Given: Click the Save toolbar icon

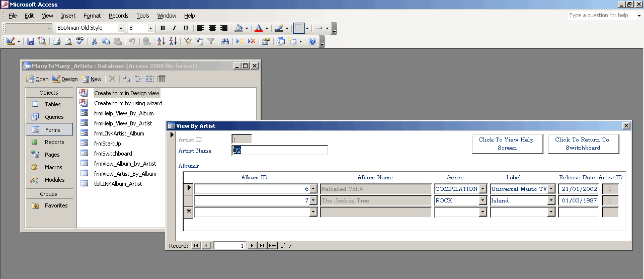Looking at the screenshot, I should pos(31,42).
